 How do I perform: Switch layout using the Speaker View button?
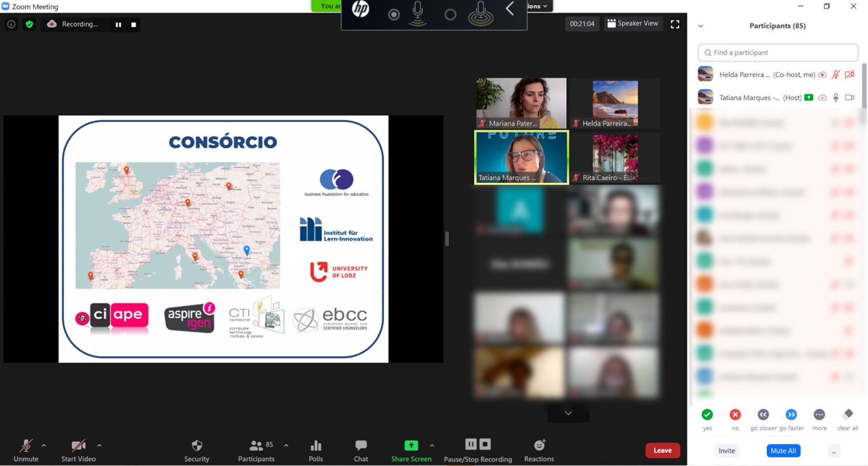(x=632, y=24)
